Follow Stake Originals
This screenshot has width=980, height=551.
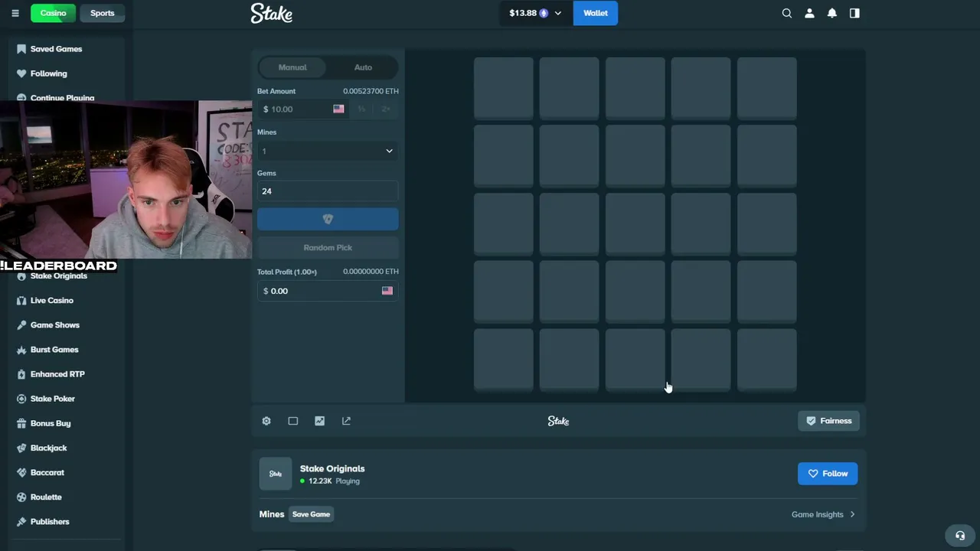828,474
